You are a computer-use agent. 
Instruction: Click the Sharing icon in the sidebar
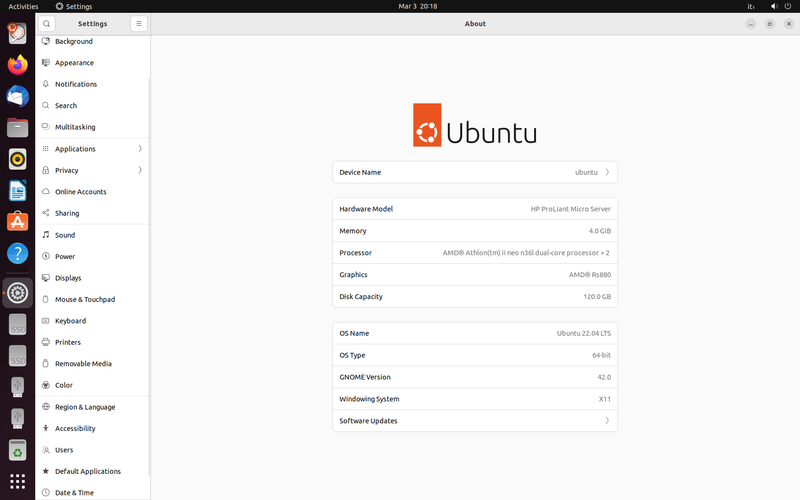[46, 213]
